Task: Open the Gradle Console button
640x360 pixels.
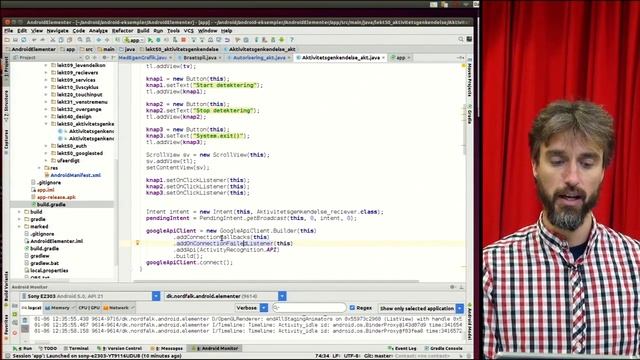Action: pos(443,348)
